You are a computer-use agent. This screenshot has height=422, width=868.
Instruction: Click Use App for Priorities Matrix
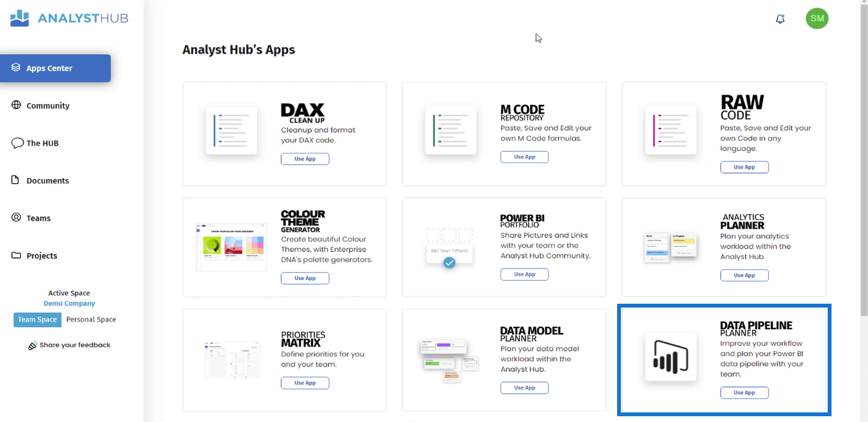(305, 383)
